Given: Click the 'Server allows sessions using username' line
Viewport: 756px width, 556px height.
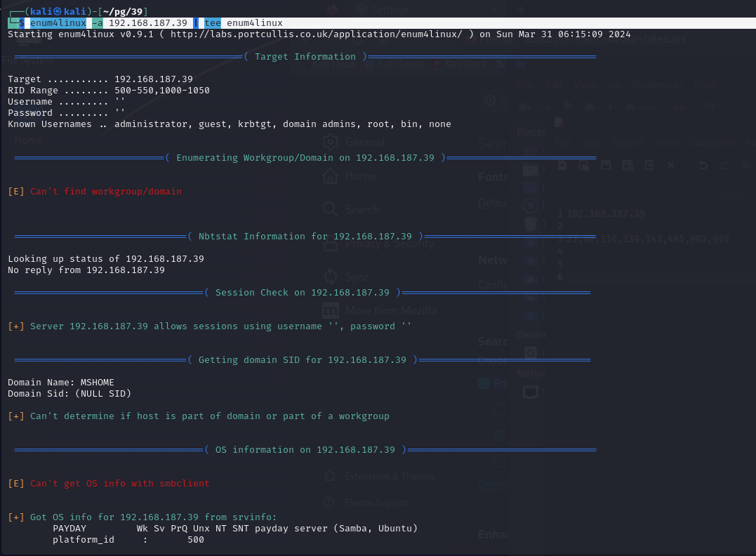Looking at the screenshot, I should coord(210,326).
